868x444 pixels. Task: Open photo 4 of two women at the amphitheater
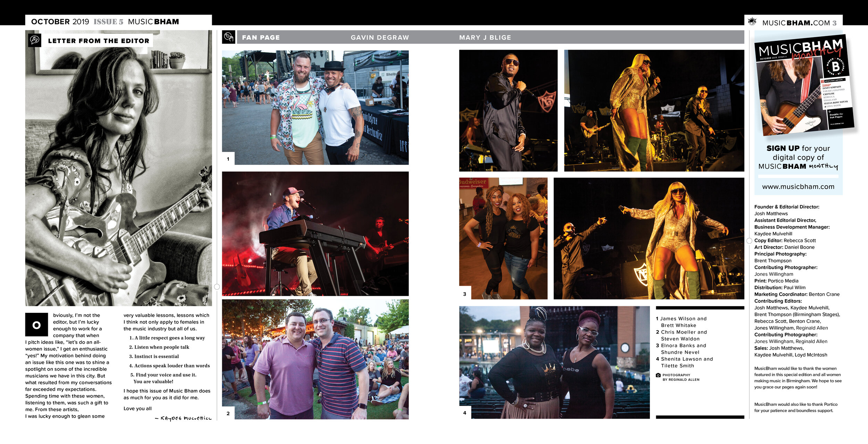click(x=554, y=362)
